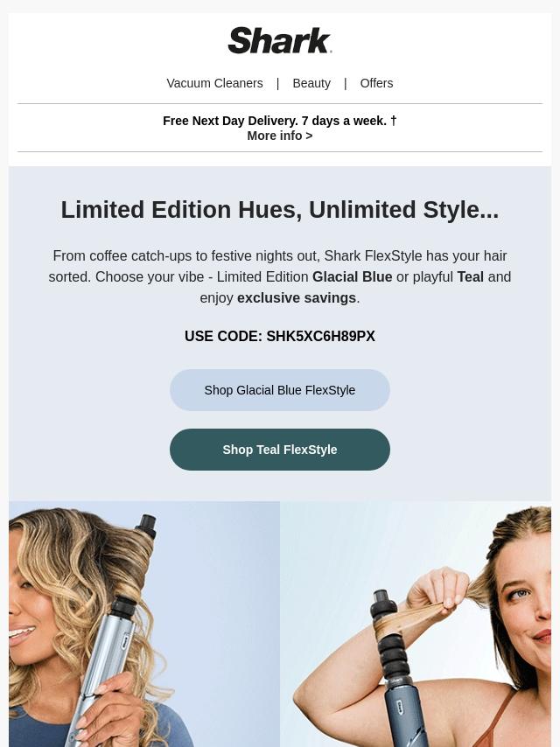
Task: Click the dagger footnote symbol after week
Action: (x=394, y=121)
